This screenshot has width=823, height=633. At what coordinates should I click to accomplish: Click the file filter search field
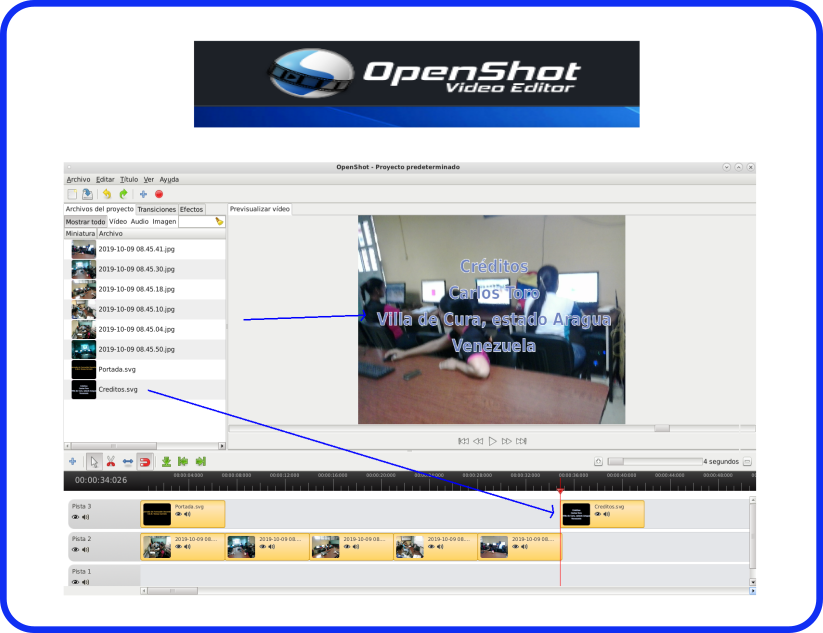[x=196, y=221]
